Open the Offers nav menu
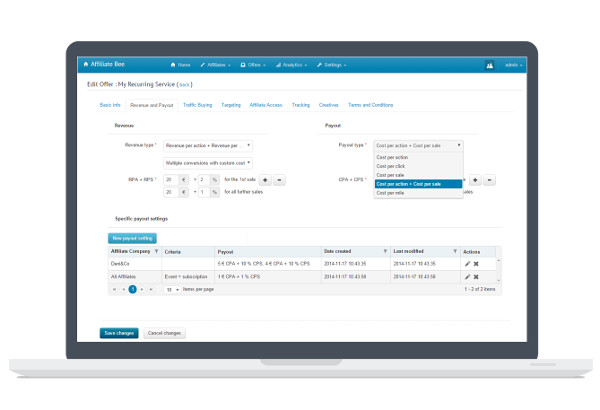Viewport: 600px width, 410px height. point(253,65)
